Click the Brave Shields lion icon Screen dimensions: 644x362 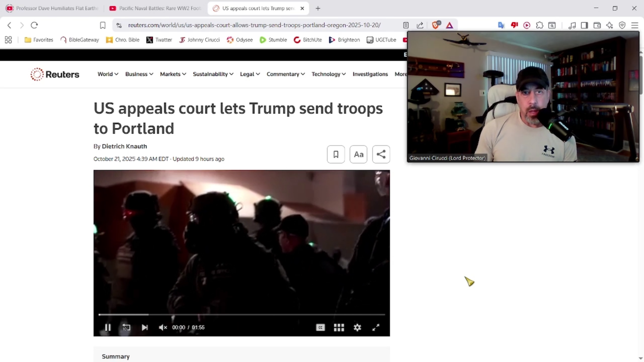[x=436, y=25]
